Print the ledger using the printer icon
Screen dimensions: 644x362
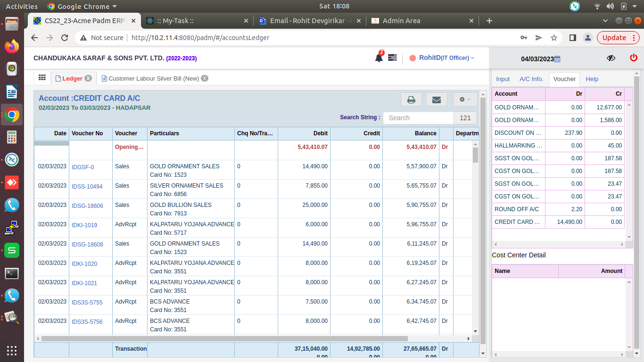[411, 99]
